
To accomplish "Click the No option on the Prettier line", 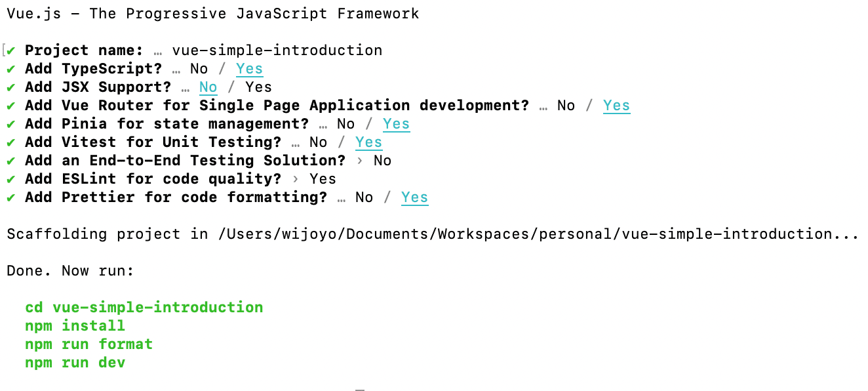I will click(364, 197).
